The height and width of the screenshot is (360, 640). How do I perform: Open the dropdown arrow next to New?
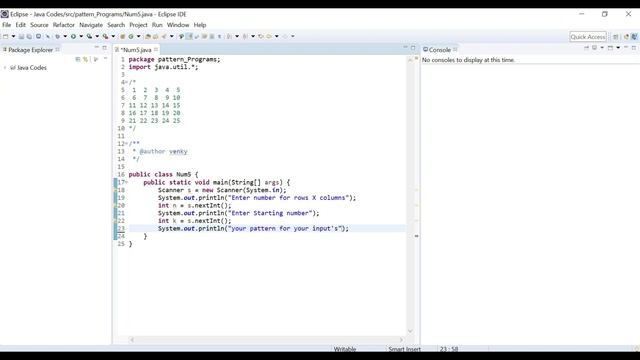click(x=13, y=36)
